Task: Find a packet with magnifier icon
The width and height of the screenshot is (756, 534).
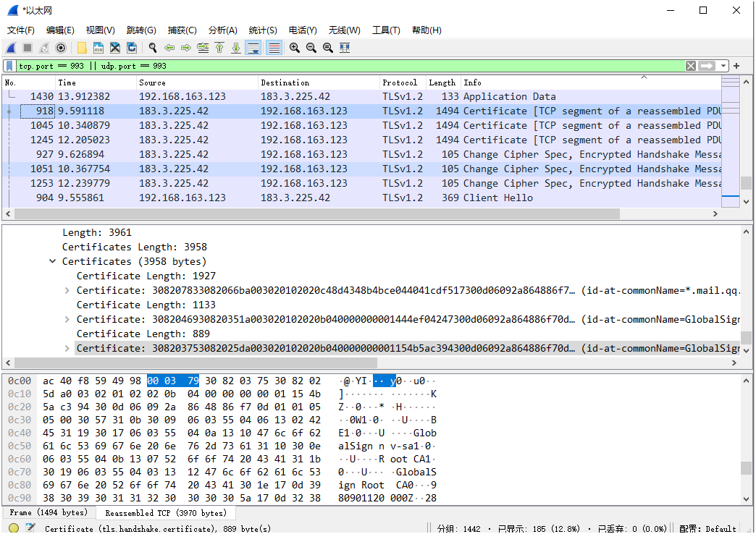Action: coord(153,48)
